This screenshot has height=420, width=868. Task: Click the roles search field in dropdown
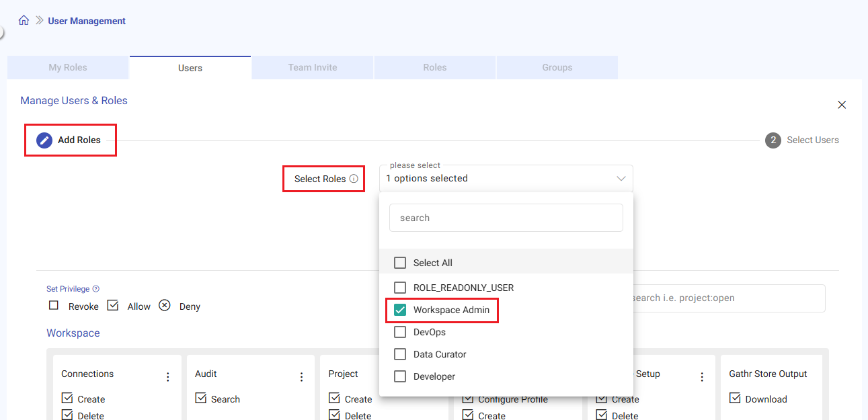[506, 218]
